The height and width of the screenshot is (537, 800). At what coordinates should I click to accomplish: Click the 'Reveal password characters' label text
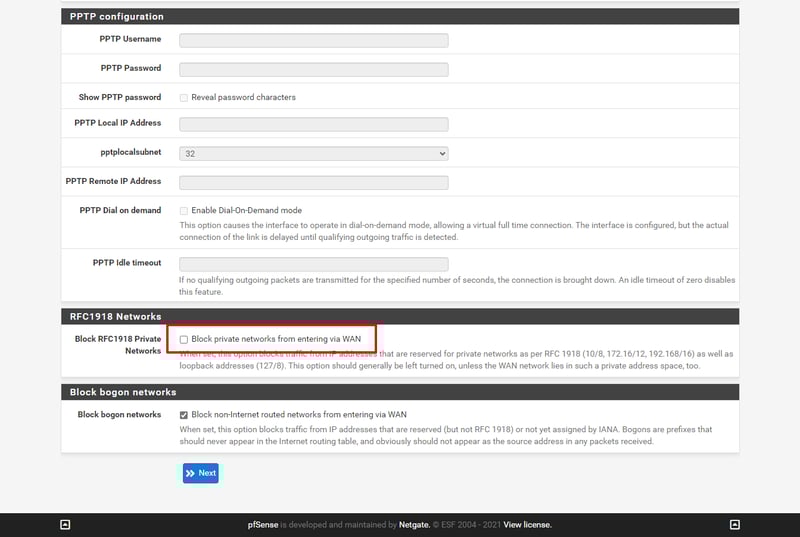tap(243, 98)
